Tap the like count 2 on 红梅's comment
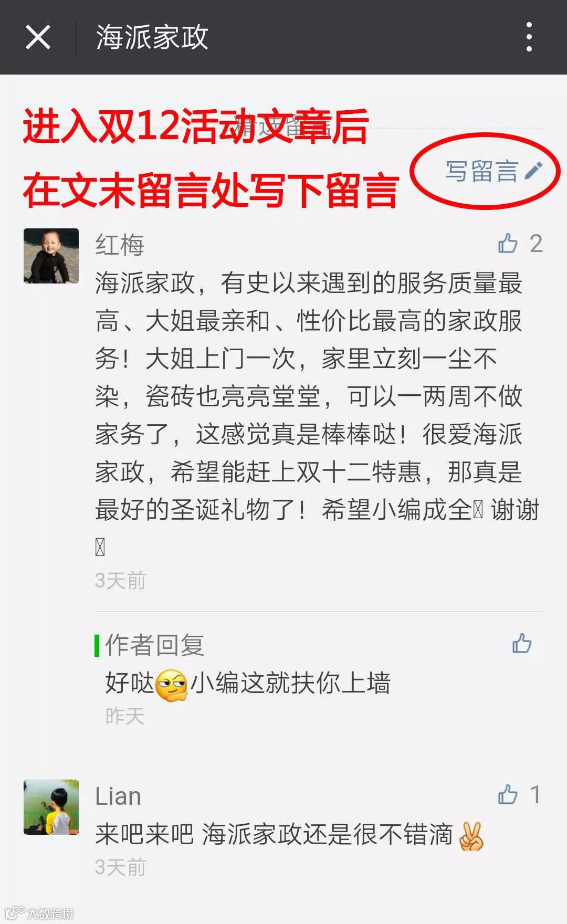This screenshot has height=924, width=567. tap(536, 244)
